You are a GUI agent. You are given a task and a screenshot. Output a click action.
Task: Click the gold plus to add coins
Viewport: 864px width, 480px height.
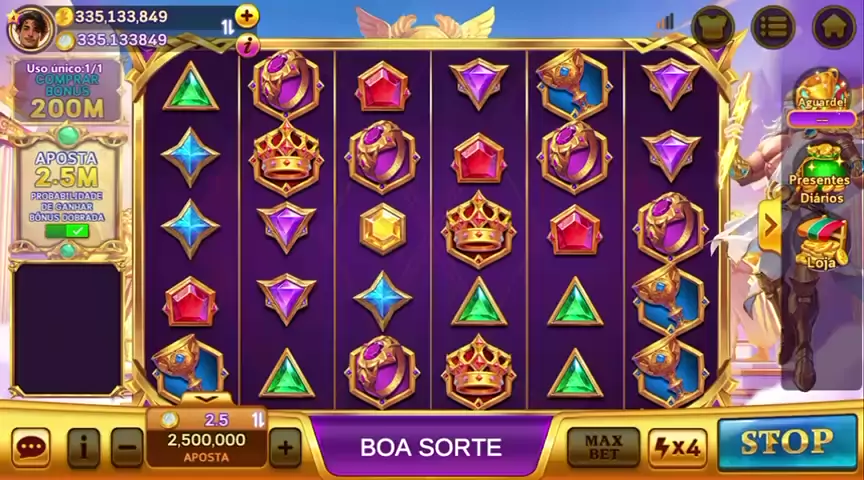247,16
